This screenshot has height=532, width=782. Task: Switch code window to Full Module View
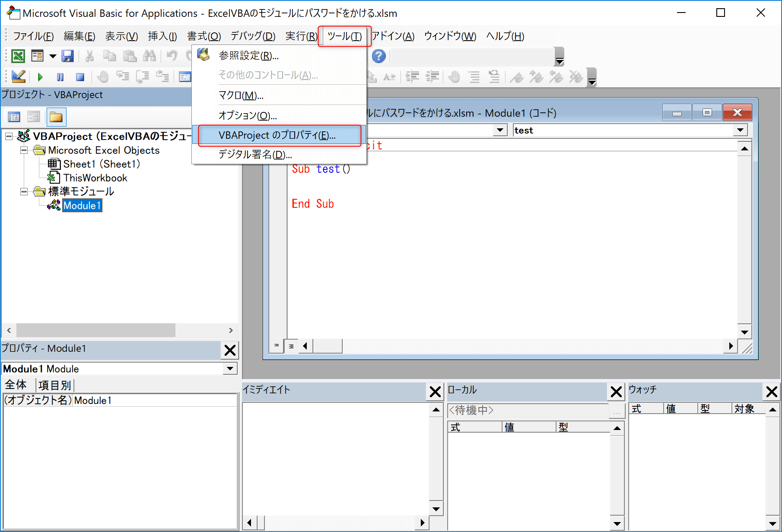291,346
